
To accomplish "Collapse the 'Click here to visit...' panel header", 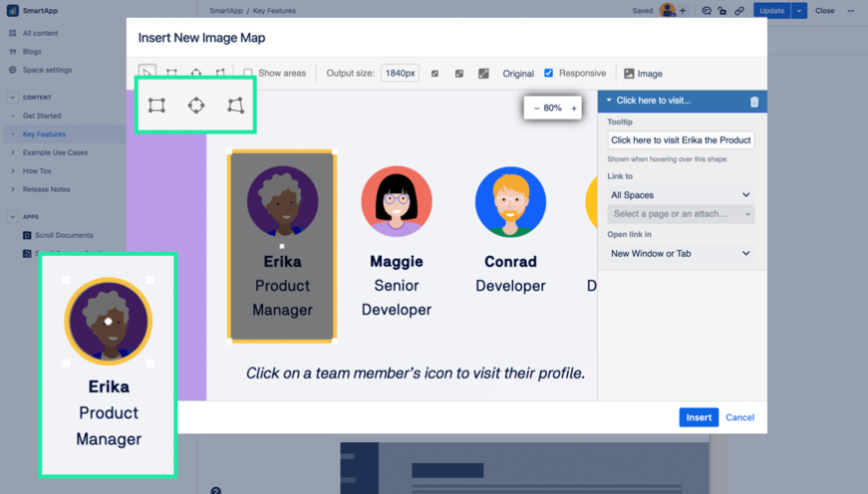I will pyautogui.click(x=609, y=101).
